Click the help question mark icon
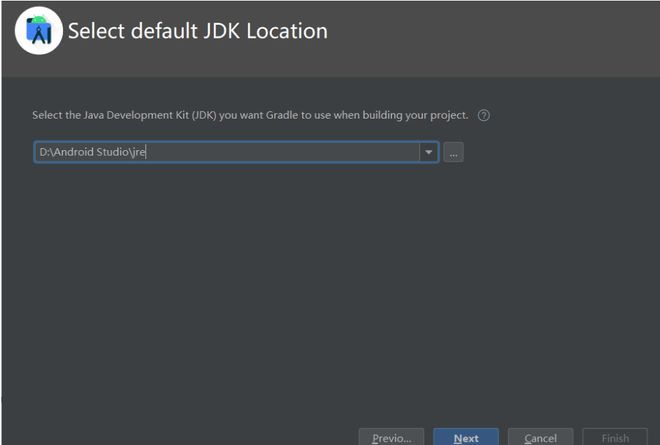Image resolution: width=660 pixels, height=445 pixels. [x=484, y=115]
